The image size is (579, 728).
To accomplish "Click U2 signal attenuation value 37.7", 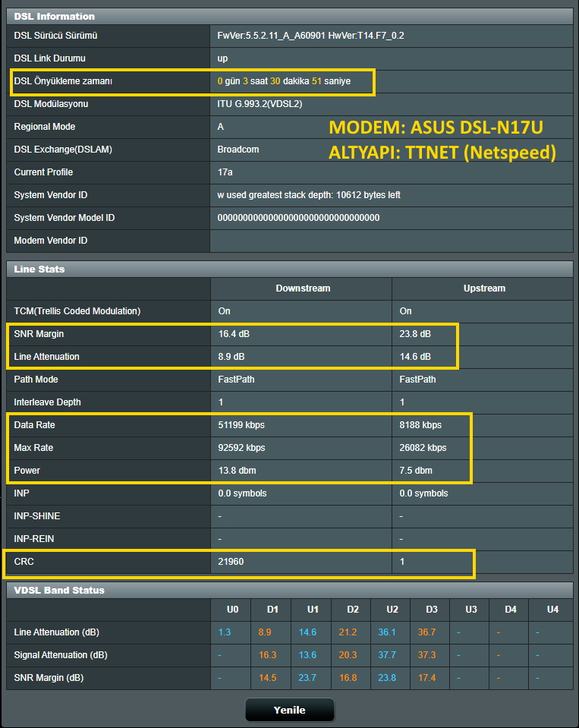I will coord(387,654).
